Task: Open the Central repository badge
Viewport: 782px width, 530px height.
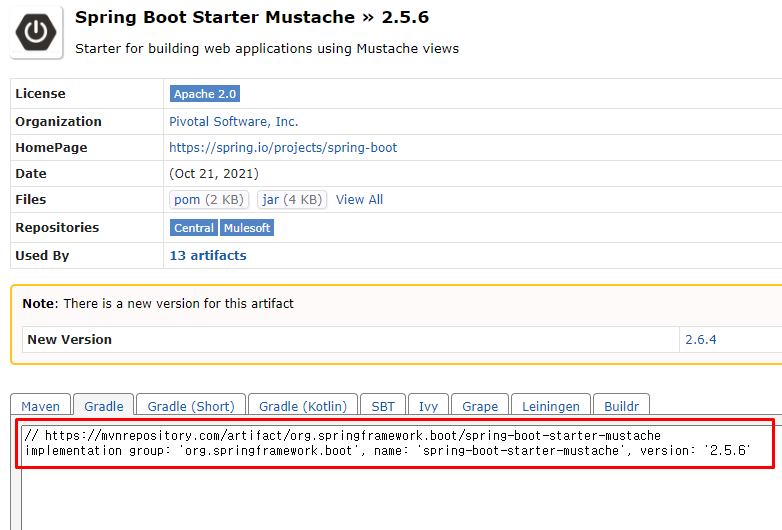Action: click(x=194, y=228)
